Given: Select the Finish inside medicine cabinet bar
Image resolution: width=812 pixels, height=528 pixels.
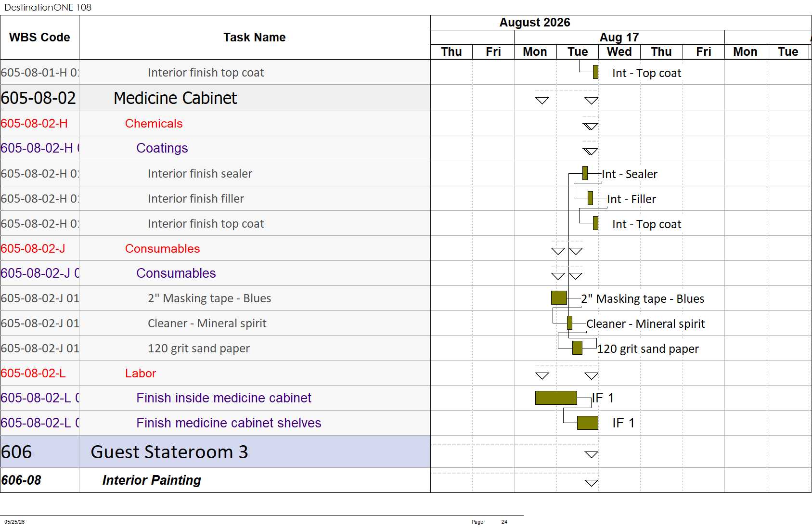Looking at the screenshot, I should click(x=556, y=398).
